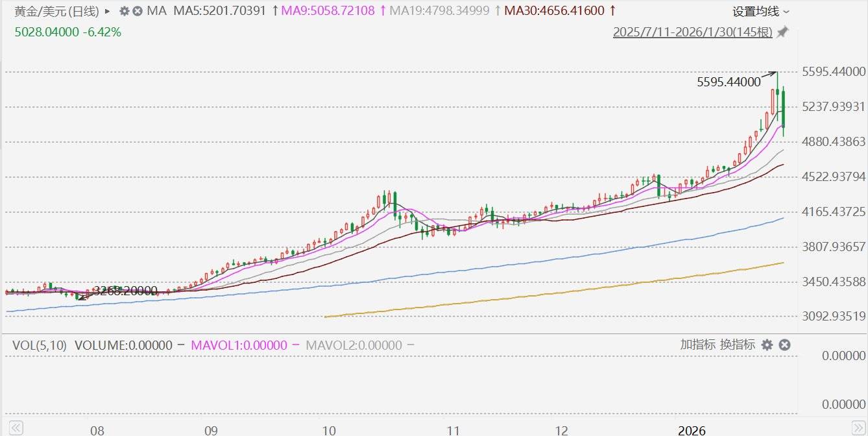Open the date range 2025/7/11-2026/1/30 link
Image resolution: width=868 pixels, height=436 pixels.
point(693,32)
